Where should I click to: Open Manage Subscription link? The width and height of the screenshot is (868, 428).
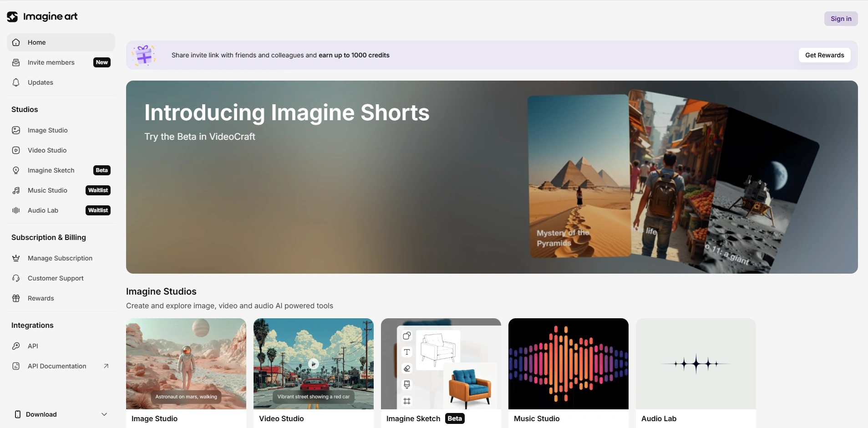pyautogui.click(x=61, y=258)
